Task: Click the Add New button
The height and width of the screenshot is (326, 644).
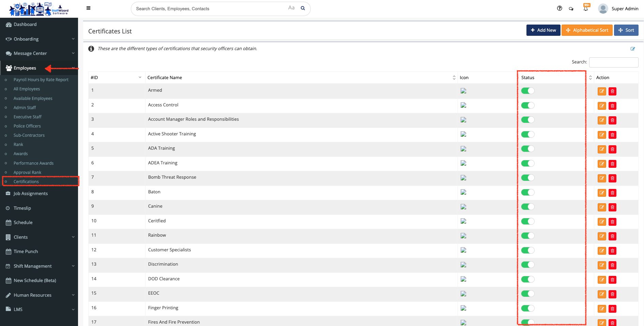Action: 543,30
